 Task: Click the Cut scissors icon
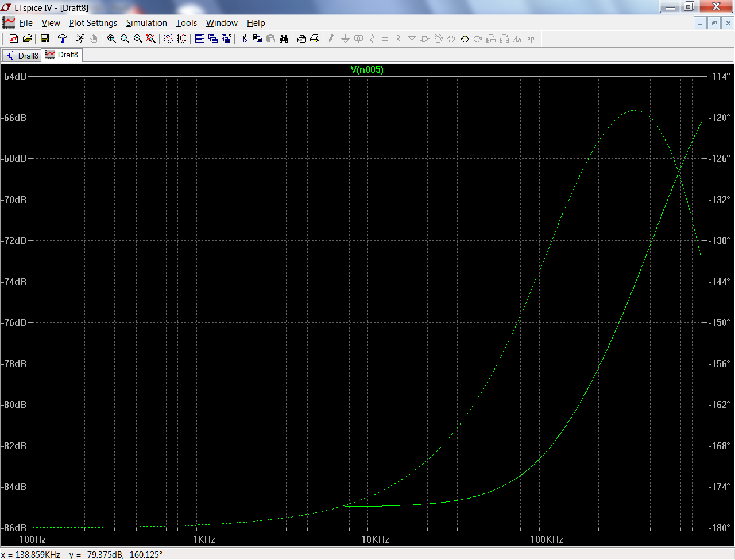(244, 38)
